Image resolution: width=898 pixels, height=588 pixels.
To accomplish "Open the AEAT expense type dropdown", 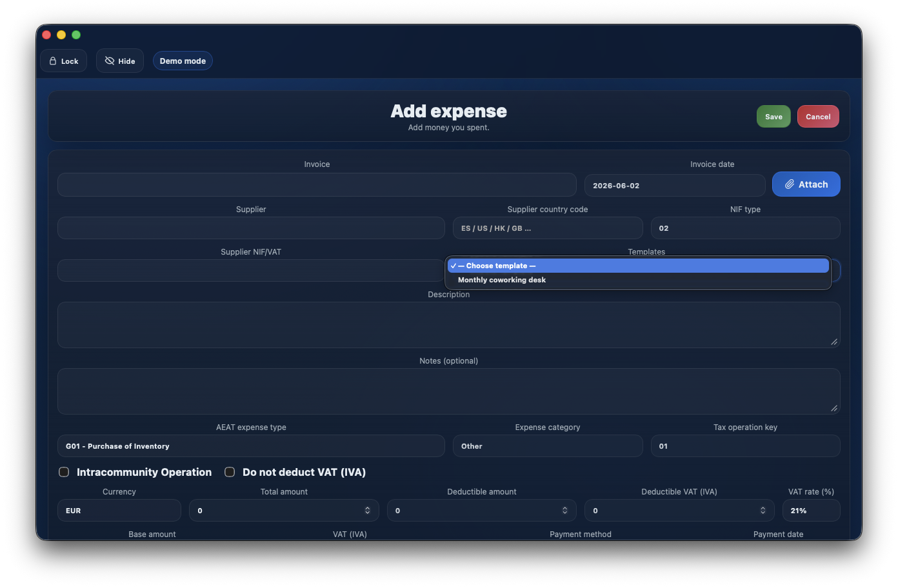I will point(251,446).
